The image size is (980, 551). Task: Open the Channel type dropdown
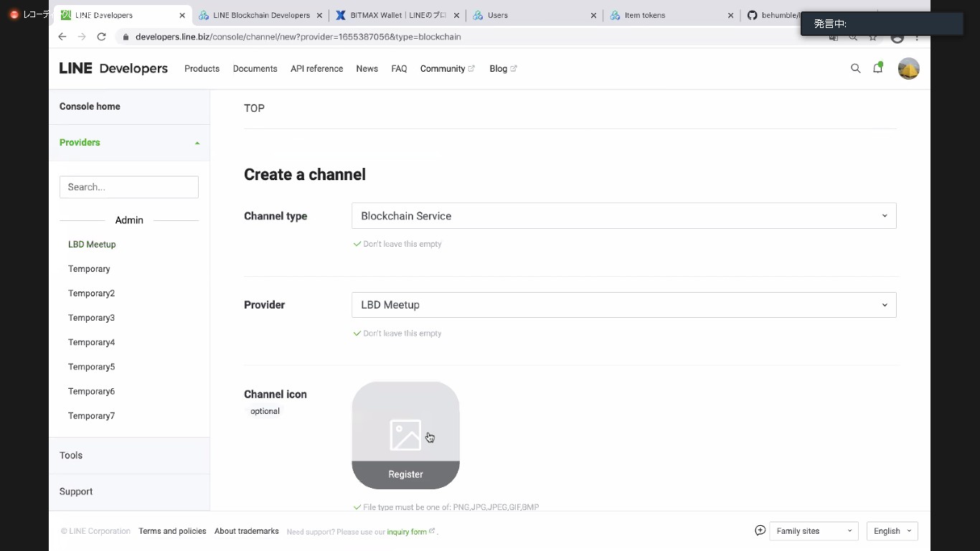pos(623,216)
